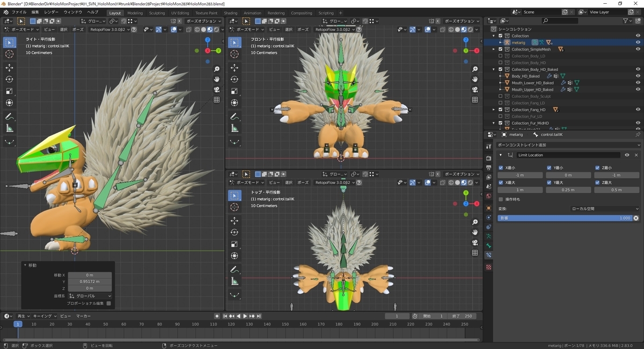Screen dimensions: 644x349
Task: Select the Breakdowner pose tool in left viewport
Action: pyautogui.click(x=10, y=142)
